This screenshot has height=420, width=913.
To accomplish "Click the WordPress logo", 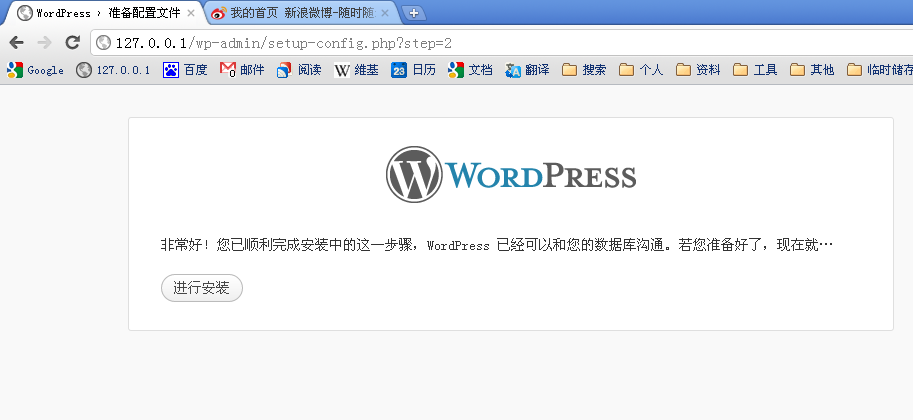I will pos(511,174).
